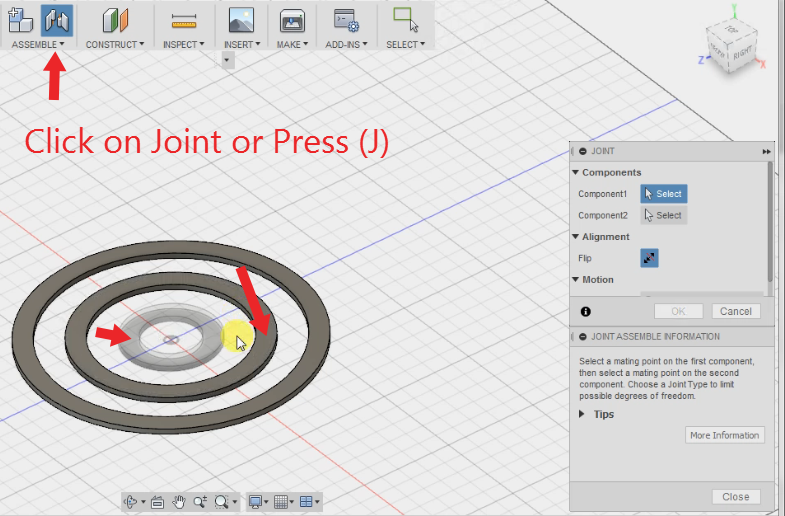Click the Inspect measure ruler icon

click(184, 22)
